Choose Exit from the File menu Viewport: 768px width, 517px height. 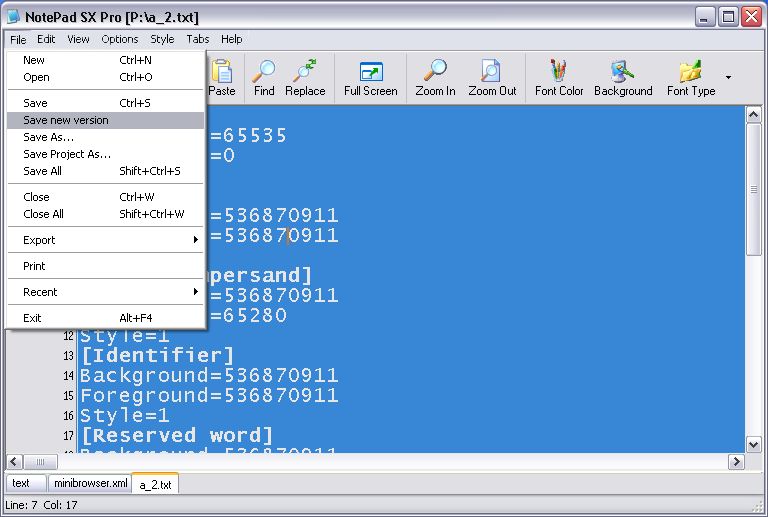(x=105, y=318)
